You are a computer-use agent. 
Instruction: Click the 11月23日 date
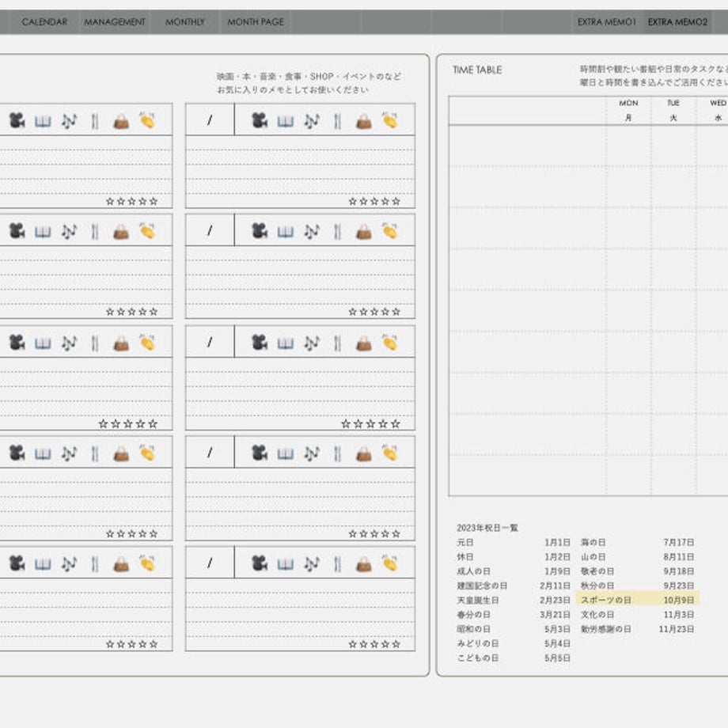[x=677, y=629]
